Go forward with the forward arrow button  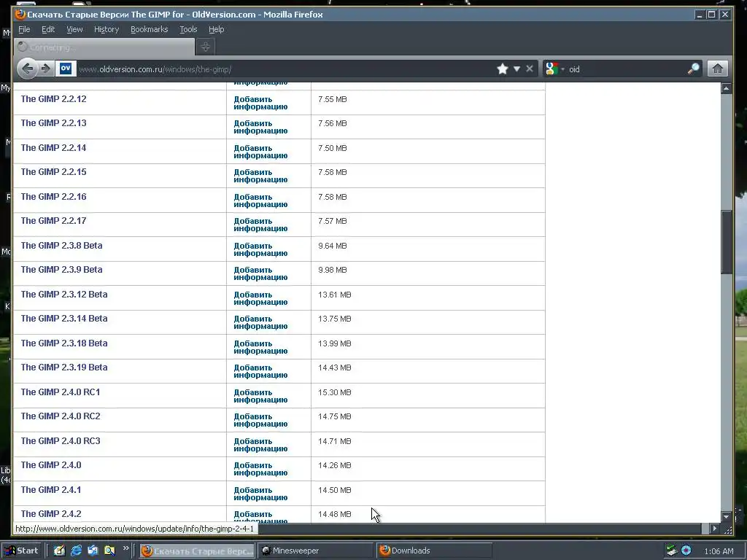(46, 69)
